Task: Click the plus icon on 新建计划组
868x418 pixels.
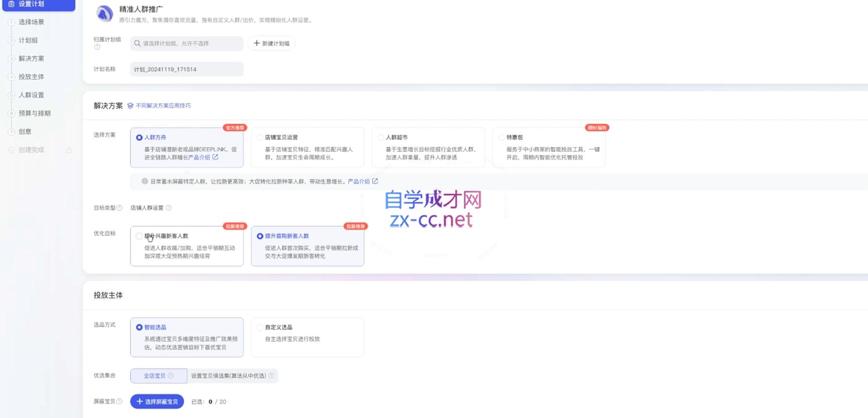Action: click(x=256, y=43)
